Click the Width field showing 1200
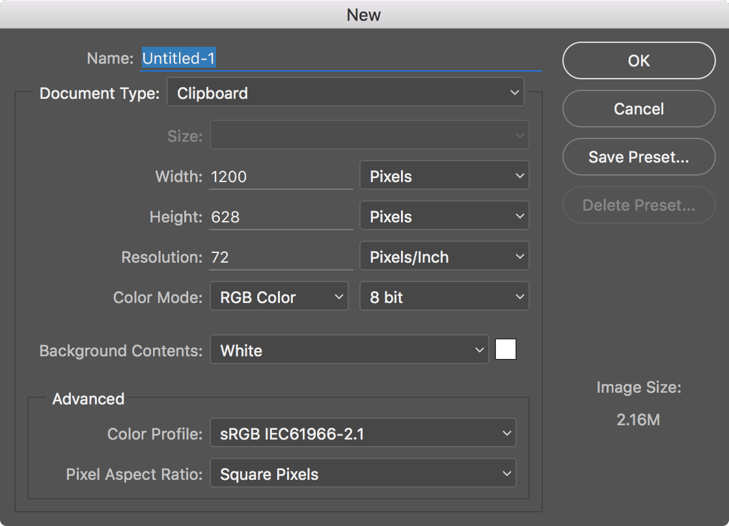The height and width of the screenshot is (526, 729). click(x=280, y=176)
